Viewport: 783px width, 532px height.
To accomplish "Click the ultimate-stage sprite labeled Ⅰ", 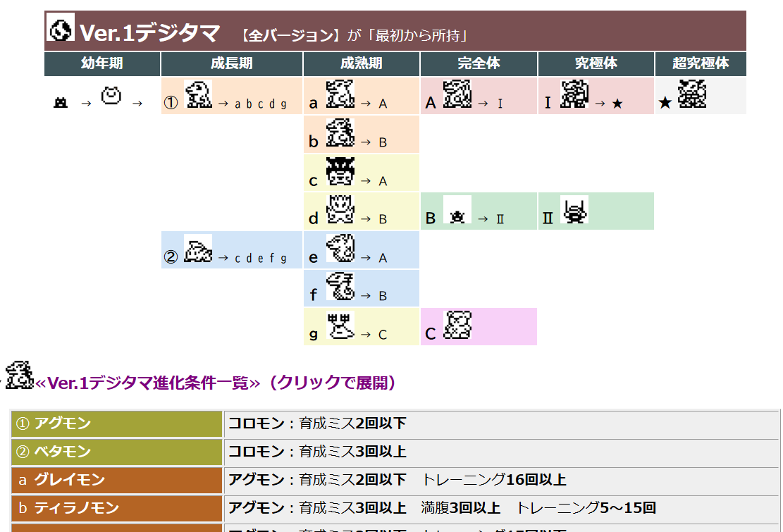I will (574, 94).
